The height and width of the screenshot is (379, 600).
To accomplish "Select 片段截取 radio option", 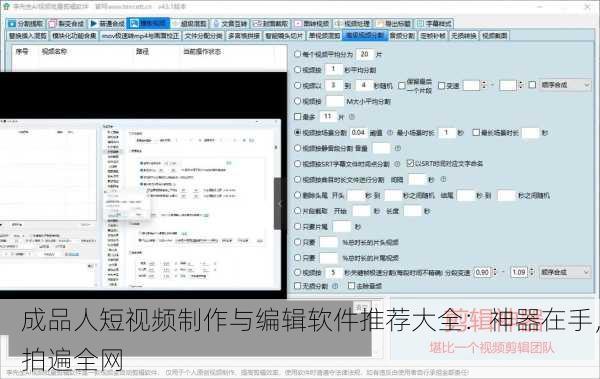I will pyautogui.click(x=297, y=211).
